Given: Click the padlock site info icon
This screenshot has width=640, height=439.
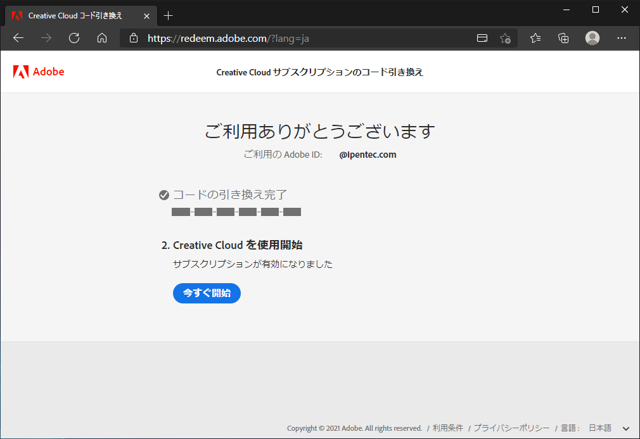Looking at the screenshot, I should [x=133, y=38].
